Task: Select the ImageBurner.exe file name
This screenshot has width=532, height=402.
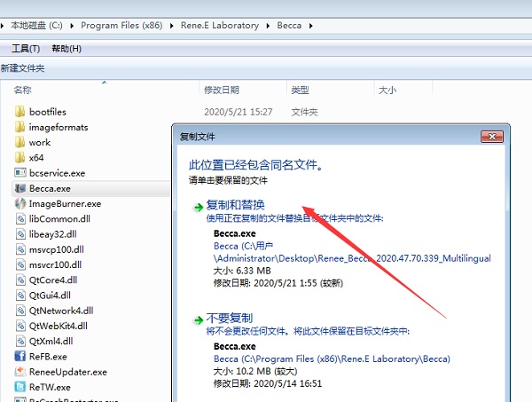Action: 65,204
